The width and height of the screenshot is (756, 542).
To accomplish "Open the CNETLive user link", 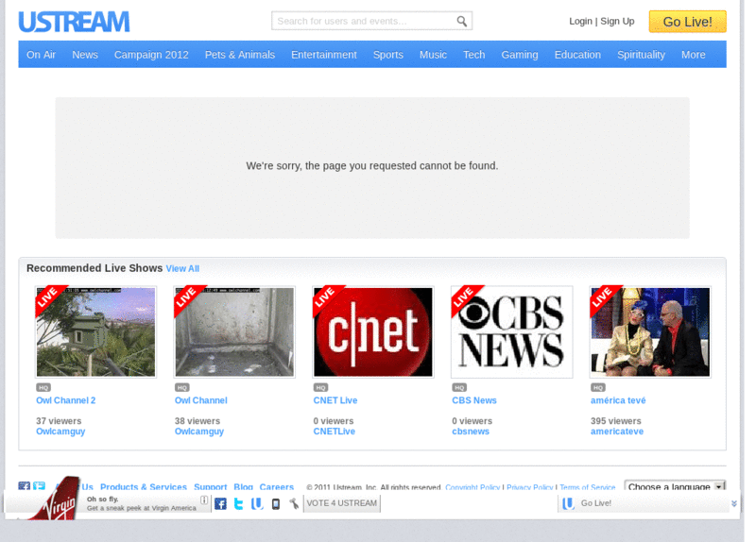I will point(335,432).
